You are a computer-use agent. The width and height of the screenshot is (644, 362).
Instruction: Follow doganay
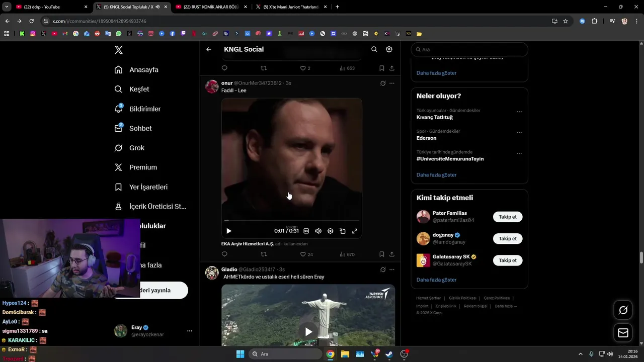pyautogui.click(x=508, y=238)
